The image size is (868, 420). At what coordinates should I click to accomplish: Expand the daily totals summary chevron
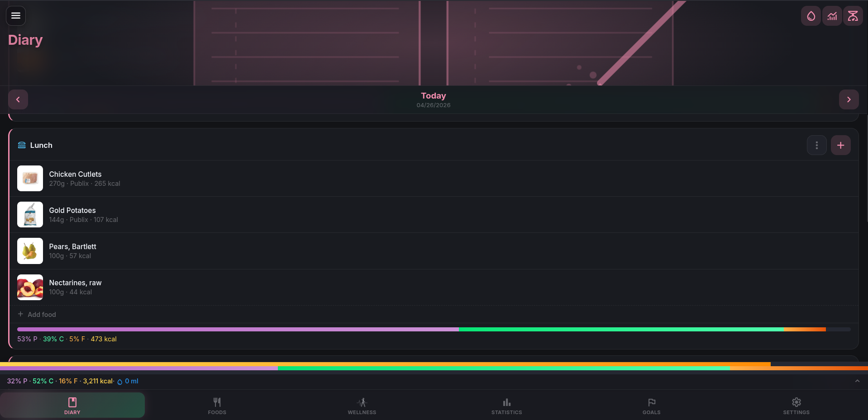click(x=857, y=381)
